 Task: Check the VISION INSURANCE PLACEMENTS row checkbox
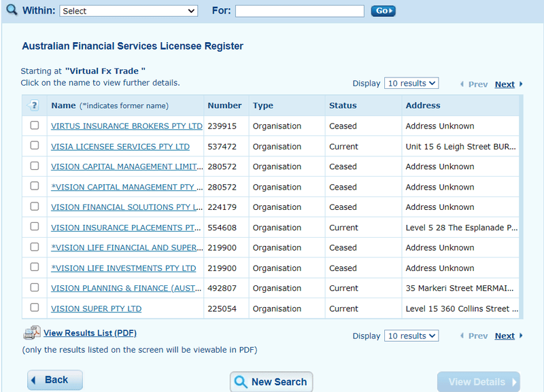click(x=35, y=226)
